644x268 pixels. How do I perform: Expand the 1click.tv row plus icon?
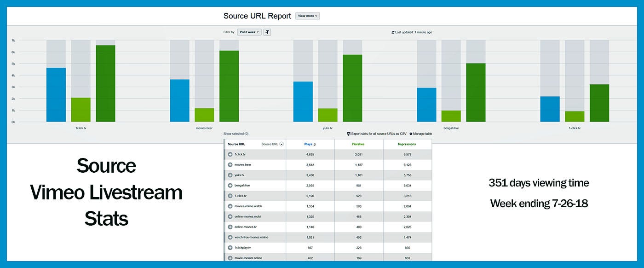tap(230, 154)
